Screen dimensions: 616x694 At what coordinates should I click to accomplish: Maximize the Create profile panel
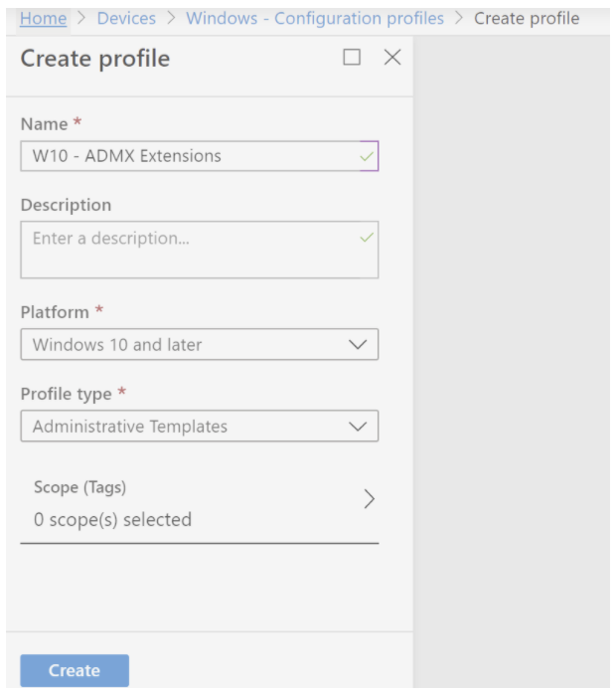[x=352, y=58]
